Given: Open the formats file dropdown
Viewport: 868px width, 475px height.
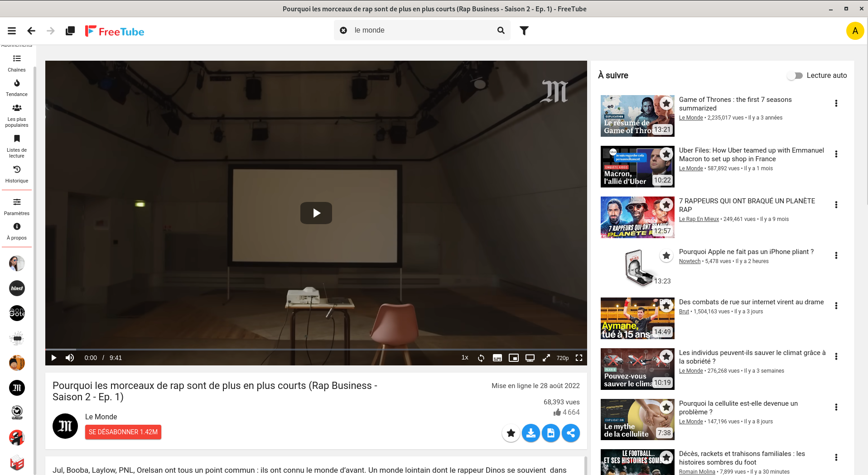Looking at the screenshot, I should click(x=551, y=433).
